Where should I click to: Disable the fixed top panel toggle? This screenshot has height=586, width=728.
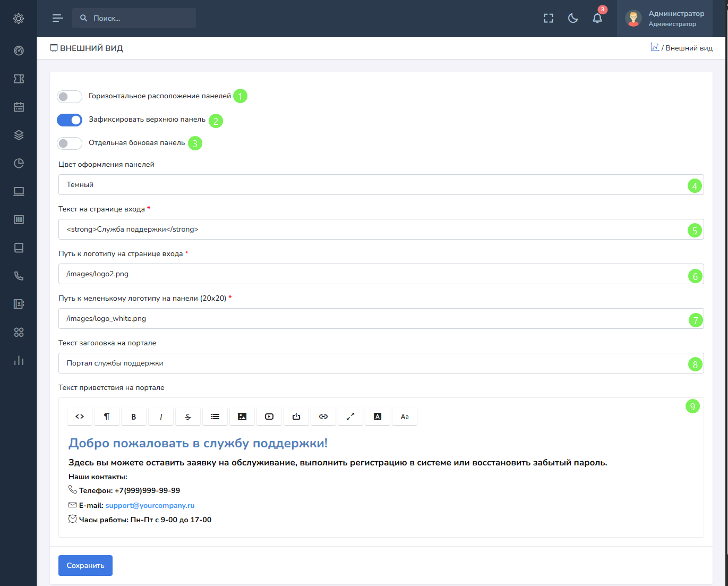(x=70, y=120)
